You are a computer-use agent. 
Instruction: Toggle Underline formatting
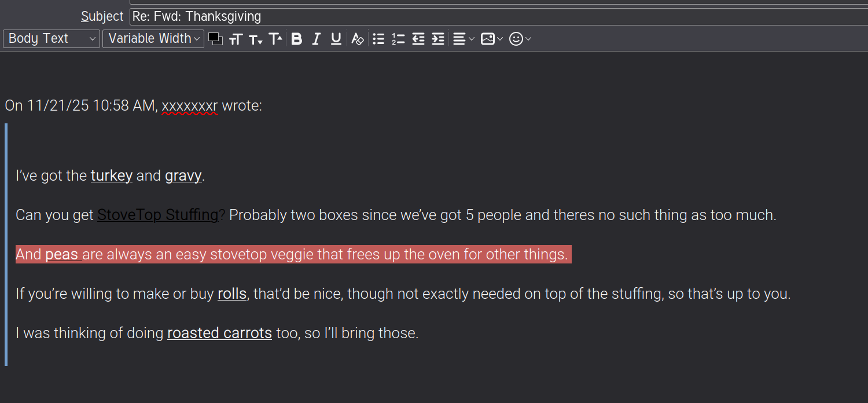336,39
